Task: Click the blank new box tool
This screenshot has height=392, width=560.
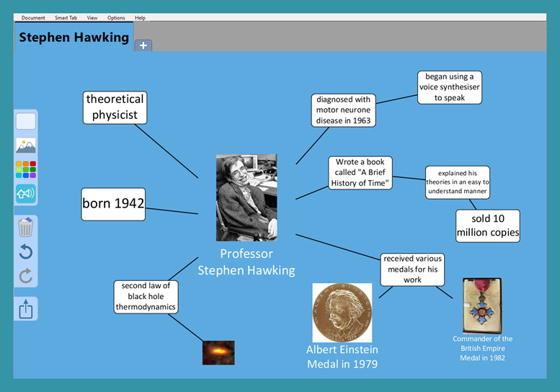Action: 25,121
